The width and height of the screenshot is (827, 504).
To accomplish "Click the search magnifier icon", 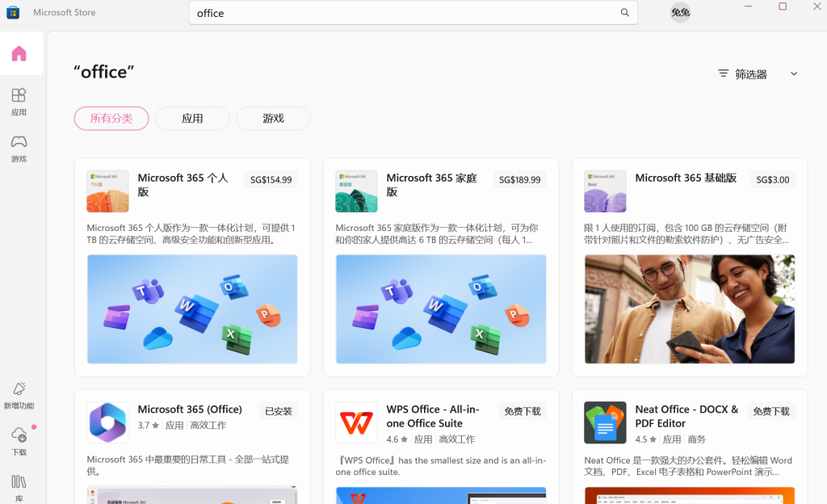I will (x=624, y=13).
